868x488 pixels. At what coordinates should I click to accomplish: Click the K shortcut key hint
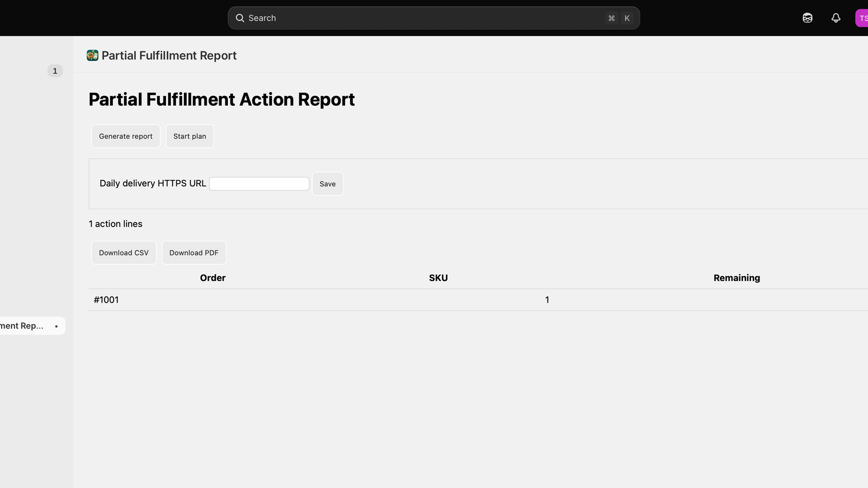627,18
